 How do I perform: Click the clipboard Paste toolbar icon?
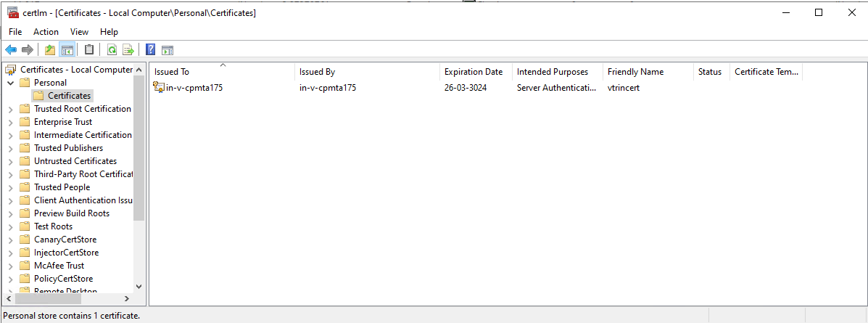pos(89,50)
